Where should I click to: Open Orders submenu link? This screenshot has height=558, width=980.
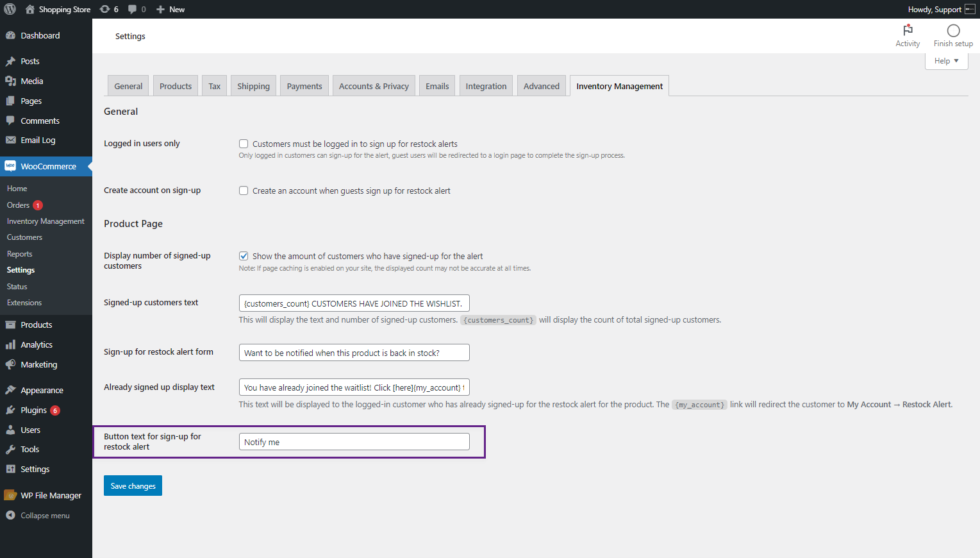(19, 205)
